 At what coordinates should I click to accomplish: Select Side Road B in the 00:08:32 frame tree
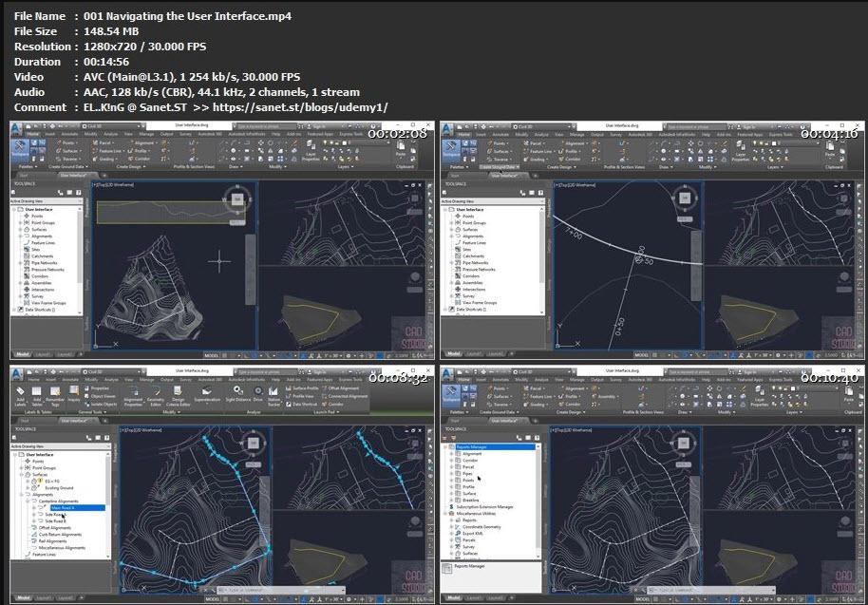point(54,520)
